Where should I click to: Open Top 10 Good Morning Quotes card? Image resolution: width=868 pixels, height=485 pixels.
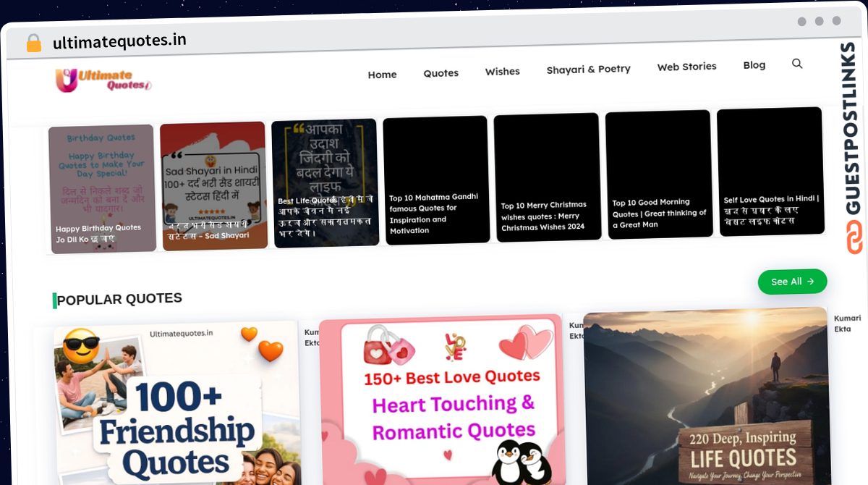(x=659, y=174)
